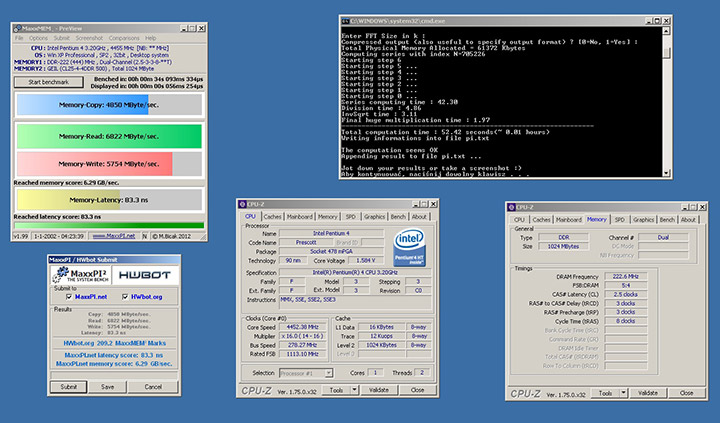The image size is (720, 423).
Task: Switch to SPD tab in Memory window
Action: coord(620,219)
